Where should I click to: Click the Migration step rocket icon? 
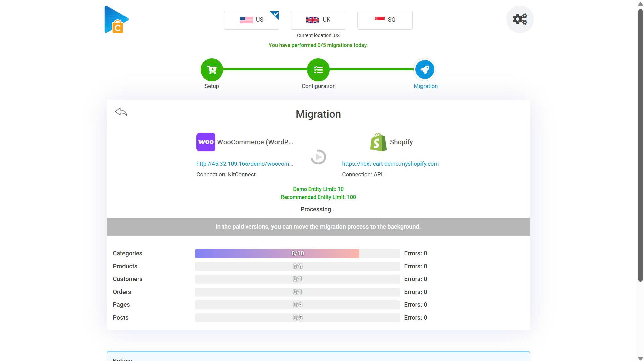pos(425,69)
